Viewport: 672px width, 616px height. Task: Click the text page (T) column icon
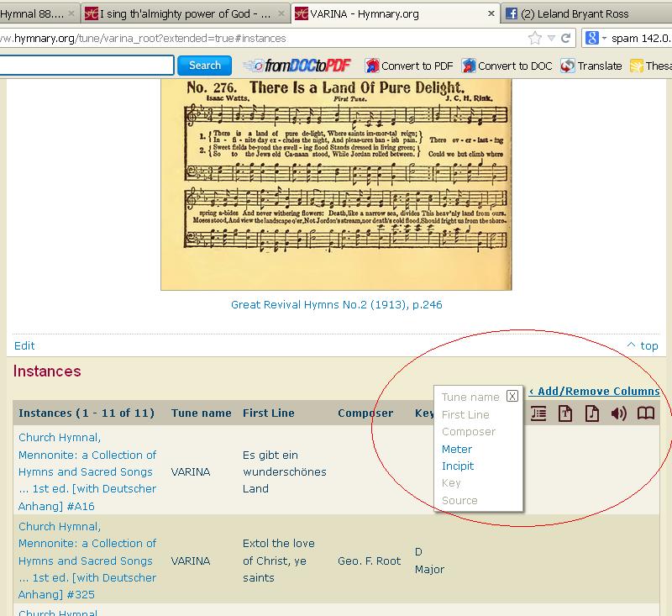pos(565,413)
